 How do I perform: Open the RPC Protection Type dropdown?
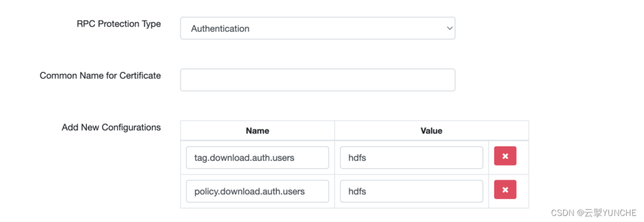click(x=317, y=28)
